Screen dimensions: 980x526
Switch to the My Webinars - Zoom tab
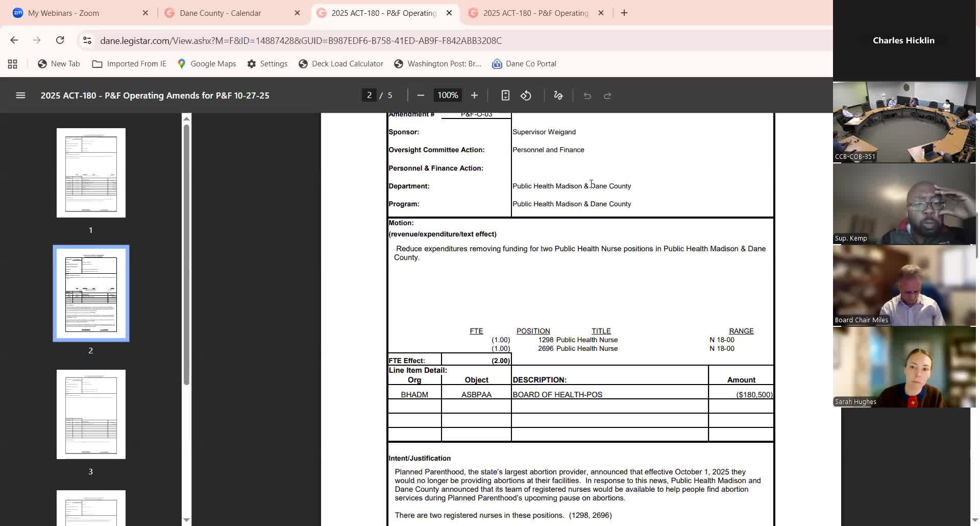(64, 13)
